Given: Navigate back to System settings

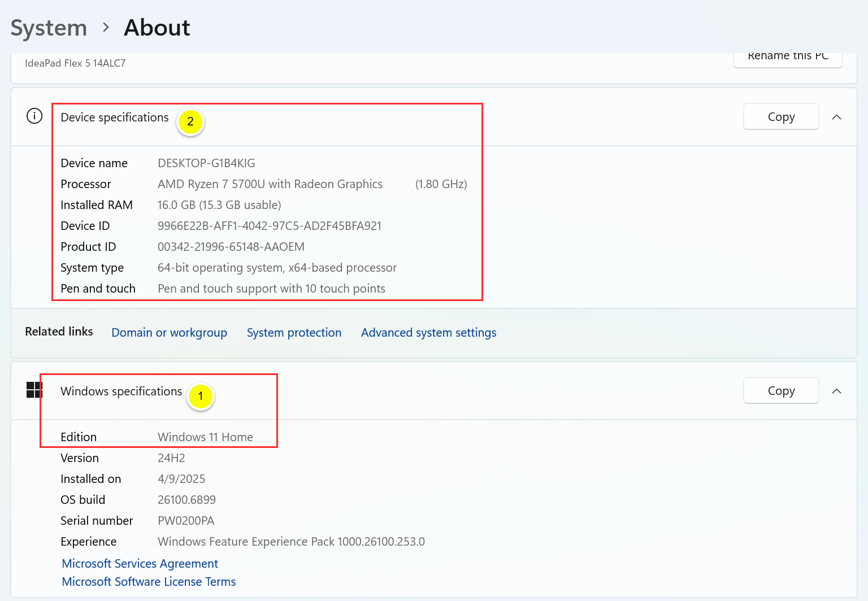Looking at the screenshot, I should coord(49,27).
